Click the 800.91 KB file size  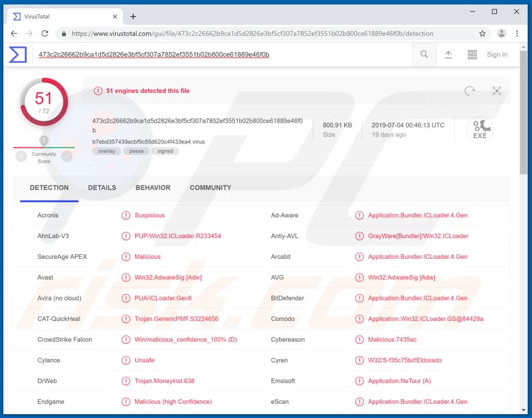pyautogui.click(x=337, y=125)
